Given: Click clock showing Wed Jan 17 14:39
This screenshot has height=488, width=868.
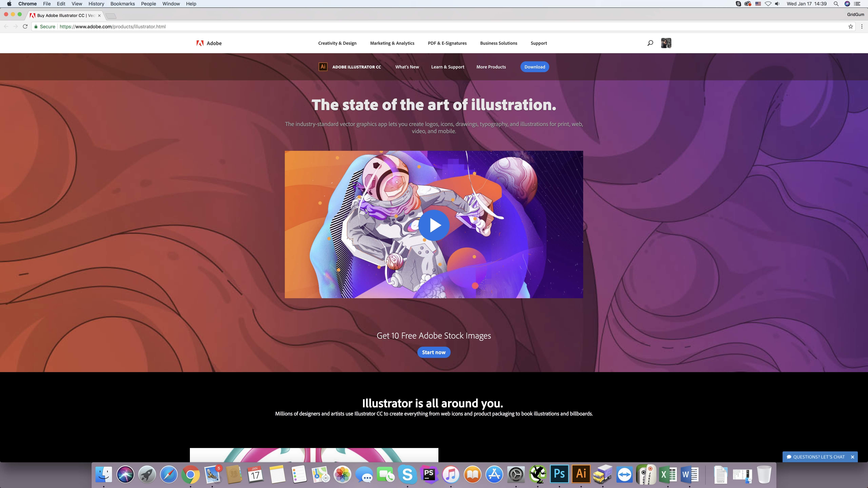Looking at the screenshot, I should coord(807,4).
